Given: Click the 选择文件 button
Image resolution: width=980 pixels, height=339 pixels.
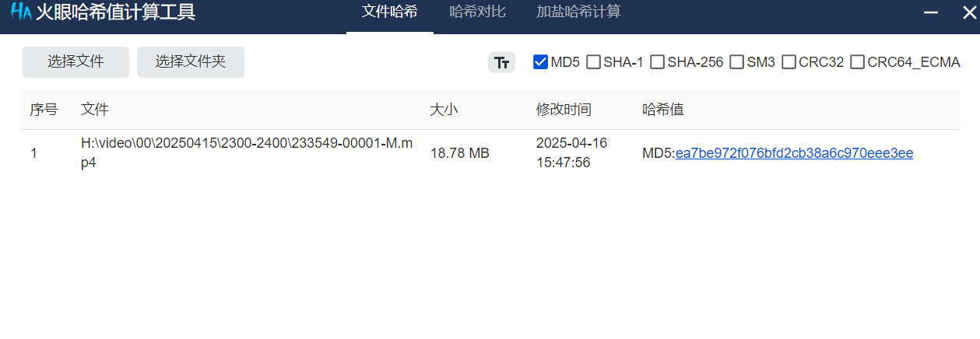Looking at the screenshot, I should (x=76, y=62).
